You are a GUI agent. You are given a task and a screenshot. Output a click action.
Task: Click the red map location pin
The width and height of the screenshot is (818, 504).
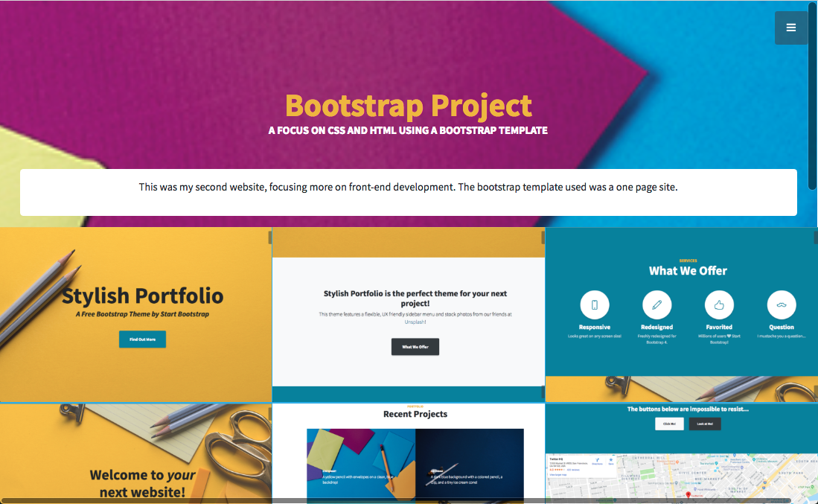pyautogui.click(x=688, y=494)
